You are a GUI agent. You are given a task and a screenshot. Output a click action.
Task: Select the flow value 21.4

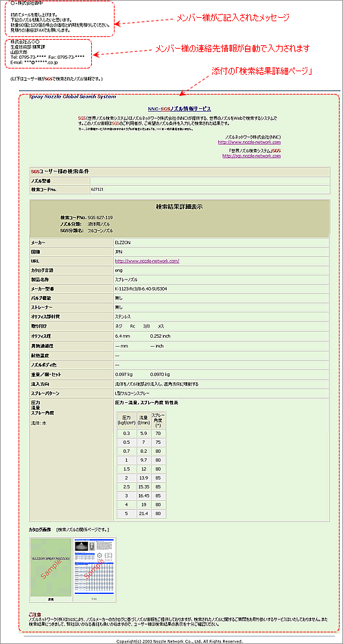(143, 513)
